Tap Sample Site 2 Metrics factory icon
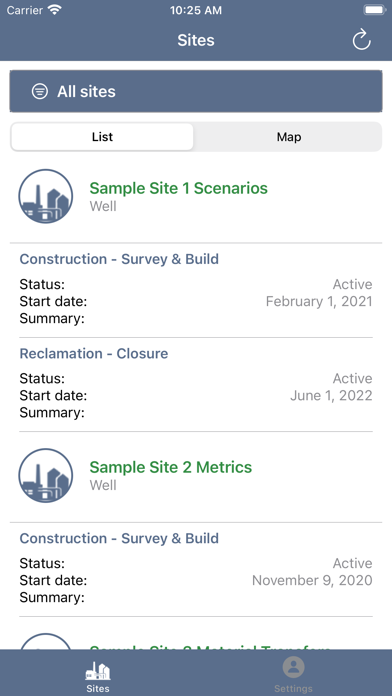Image resolution: width=392 pixels, height=696 pixels. (46, 475)
